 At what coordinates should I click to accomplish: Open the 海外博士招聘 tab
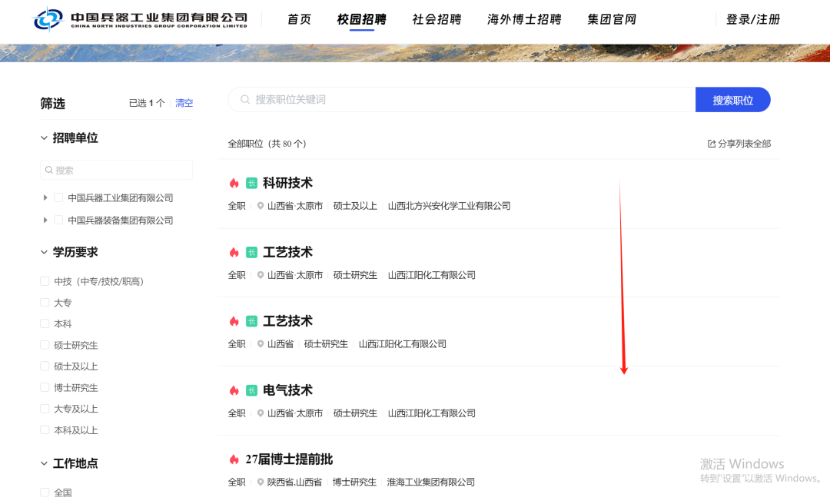524,19
